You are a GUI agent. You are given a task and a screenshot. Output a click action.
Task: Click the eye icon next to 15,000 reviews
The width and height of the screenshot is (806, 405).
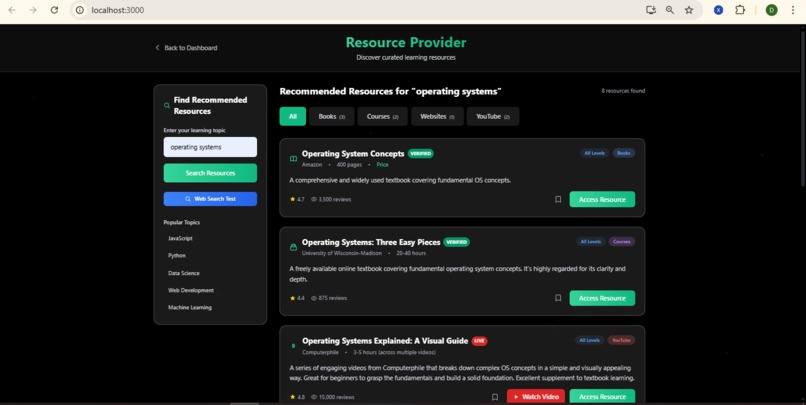[314, 397]
